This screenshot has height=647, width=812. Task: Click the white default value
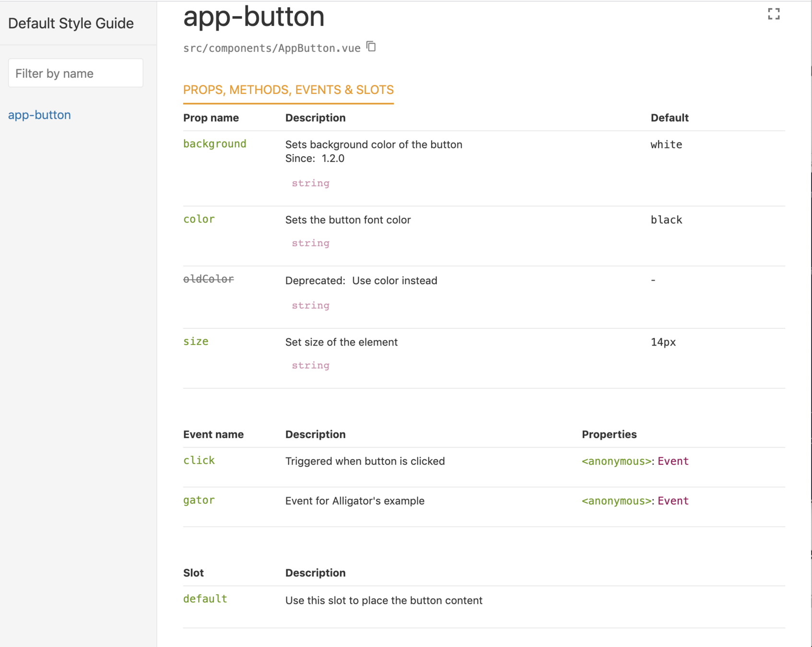pos(666,145)
